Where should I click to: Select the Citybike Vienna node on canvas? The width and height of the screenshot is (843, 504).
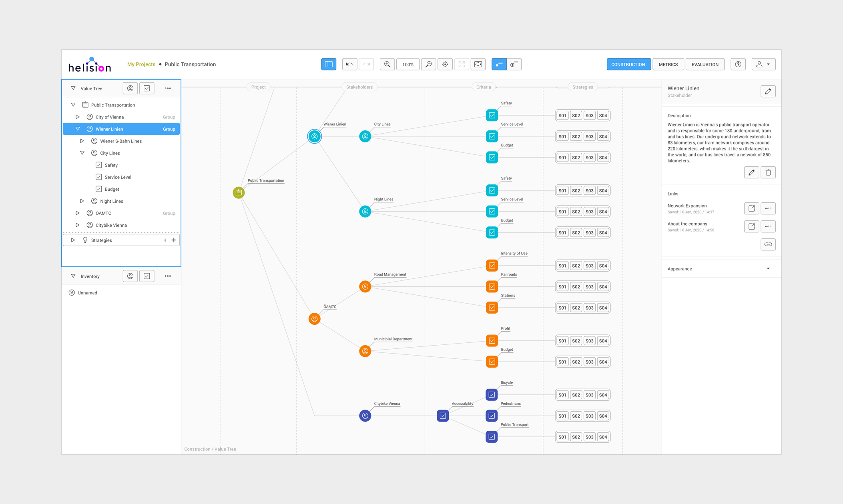[x=365, y=416]
